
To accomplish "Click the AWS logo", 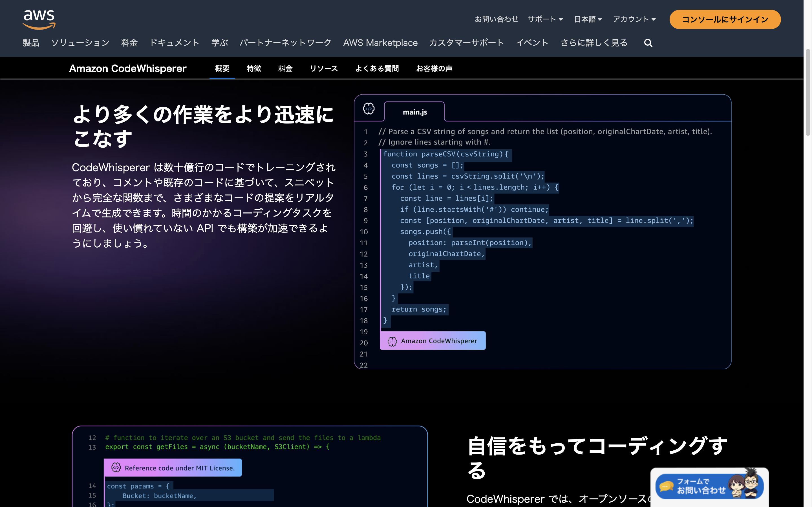I will [39, 18].
